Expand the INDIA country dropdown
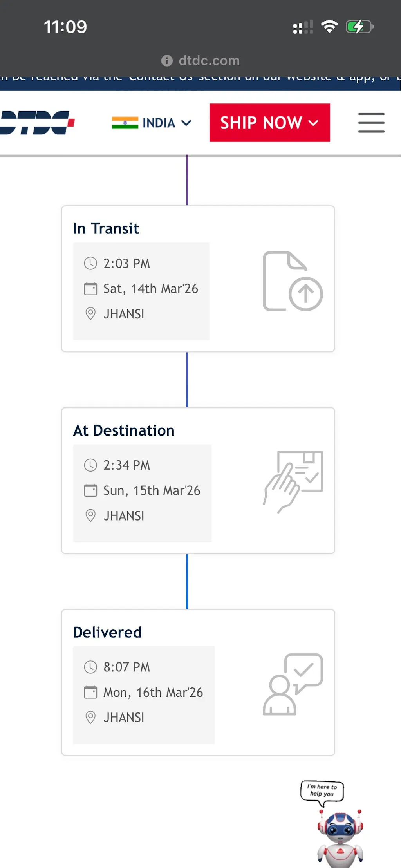Viewport: 401px width, 868px height. 159,123
